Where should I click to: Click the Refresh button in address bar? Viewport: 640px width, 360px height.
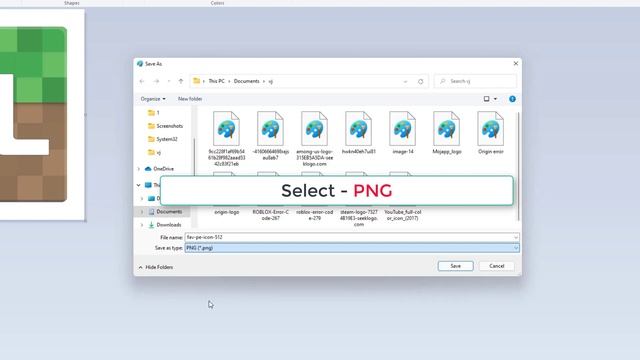coord(420,82)
